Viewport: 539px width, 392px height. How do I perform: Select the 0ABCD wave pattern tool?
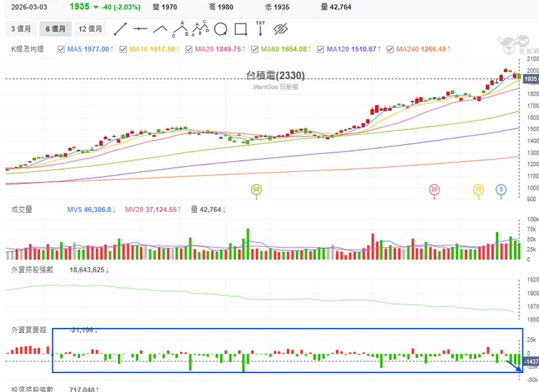click(200, 28)
